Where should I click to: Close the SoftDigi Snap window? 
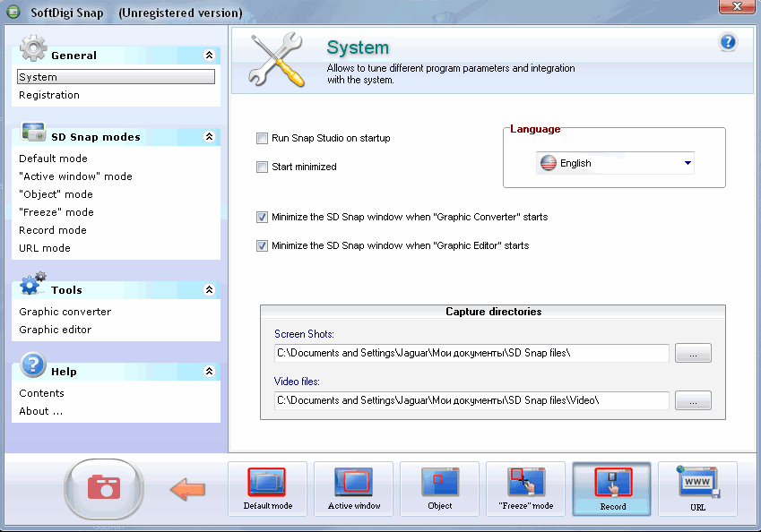click(737, 6)
